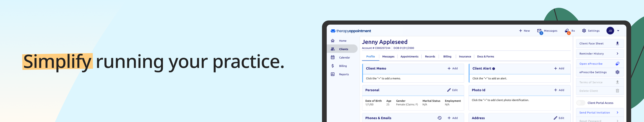The height and width of the screenshot is (122, 644).
Task: Expand Reminder History
Action: coord(617,53)
